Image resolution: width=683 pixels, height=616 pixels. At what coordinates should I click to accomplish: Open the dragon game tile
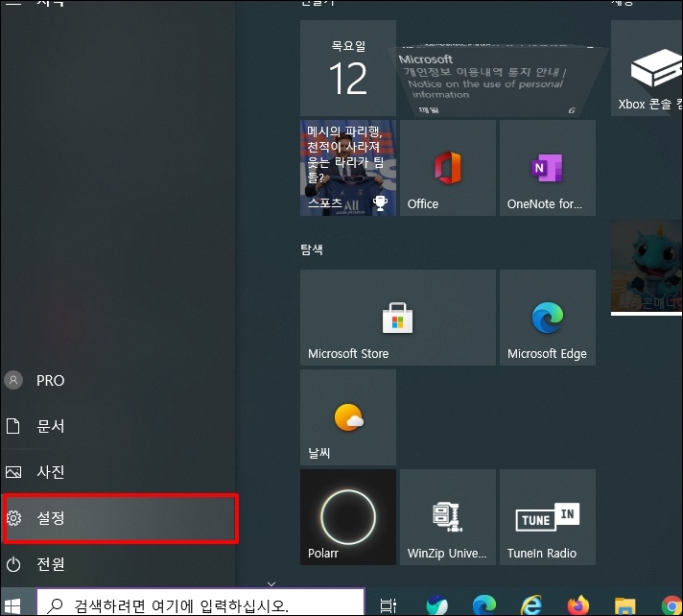click(647, 268)
